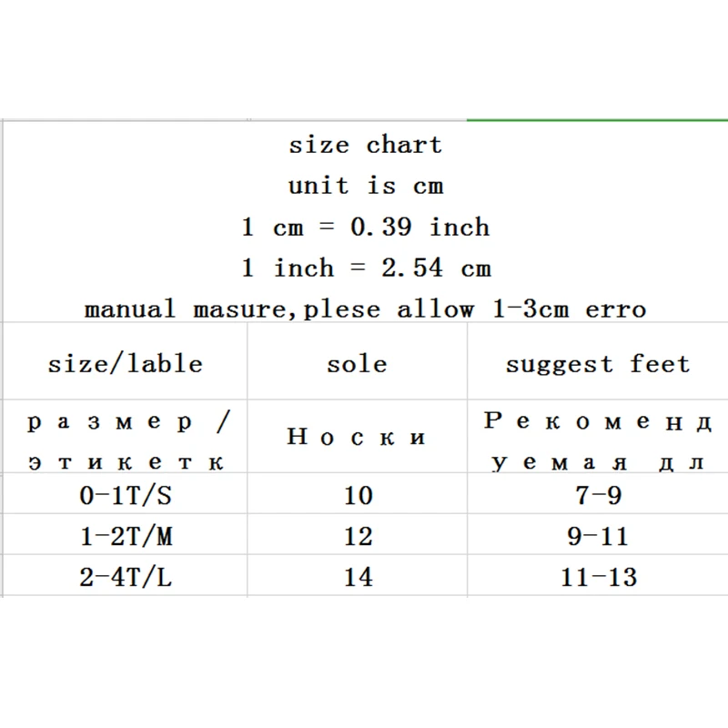Select the 'Носки' cell
This screenshot has width=728, height=728.
357,438
